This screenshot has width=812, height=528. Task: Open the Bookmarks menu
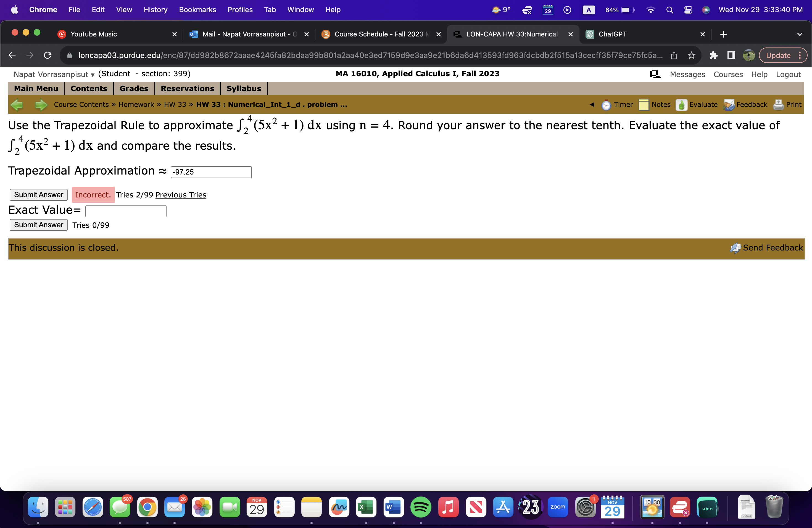(197, 10)
